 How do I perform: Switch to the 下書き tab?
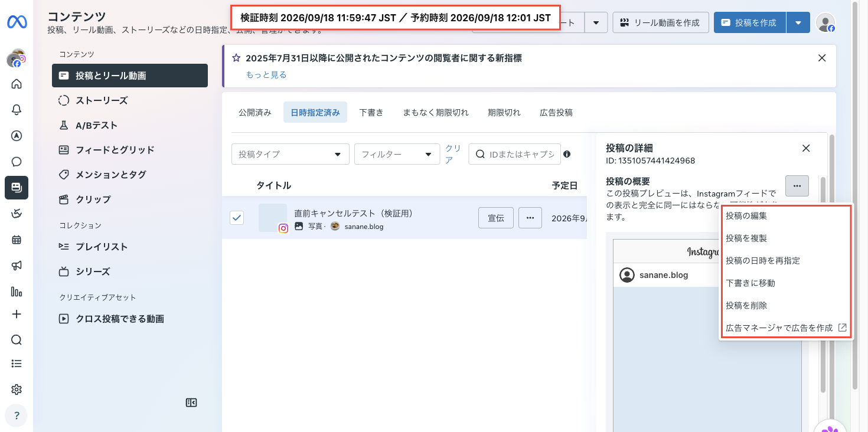point(371,112)
